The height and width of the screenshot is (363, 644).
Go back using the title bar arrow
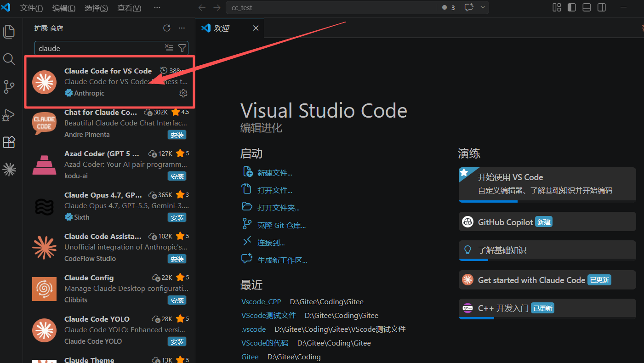click(202, 8)
